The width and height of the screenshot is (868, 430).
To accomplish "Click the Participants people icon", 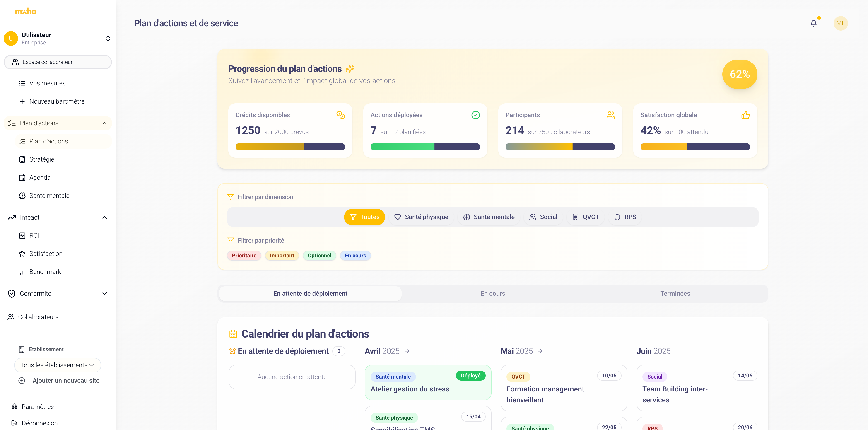I will (x=610, y=115).
